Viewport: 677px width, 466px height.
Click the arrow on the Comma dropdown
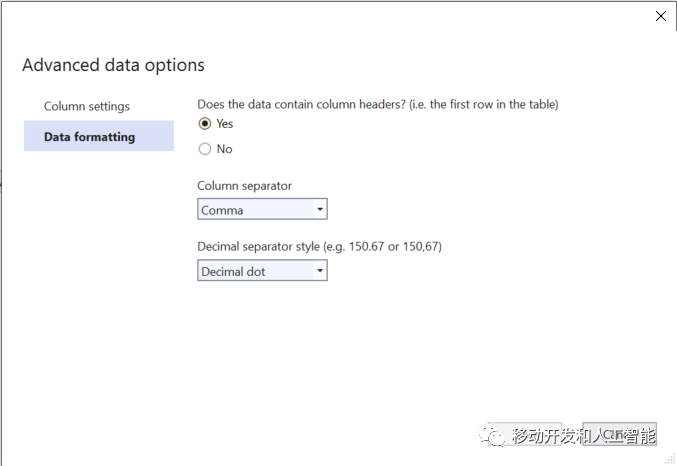320,210
